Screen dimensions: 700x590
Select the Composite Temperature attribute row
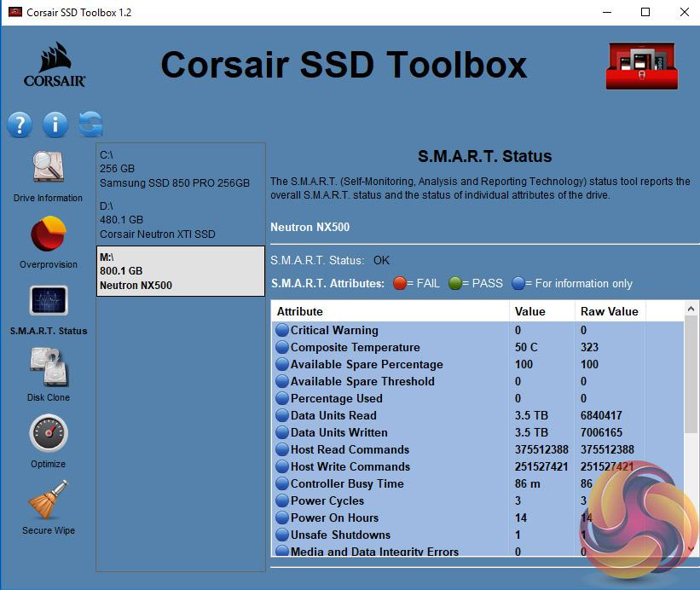click(355, 347)
